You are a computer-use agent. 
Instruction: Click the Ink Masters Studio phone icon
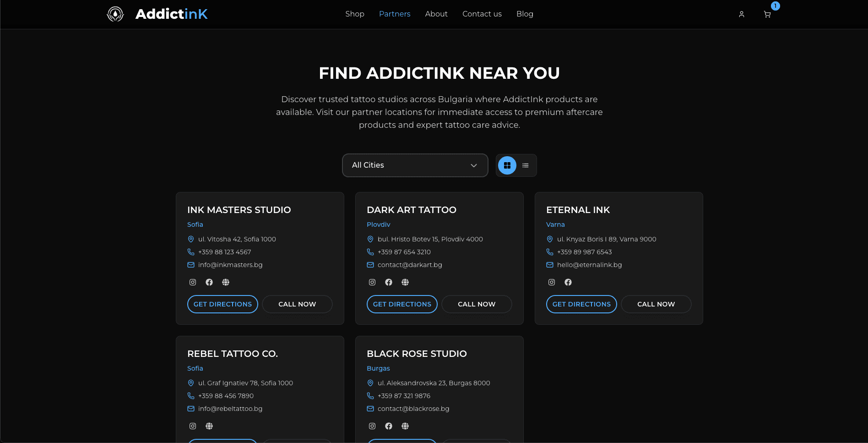pos(191,252)
